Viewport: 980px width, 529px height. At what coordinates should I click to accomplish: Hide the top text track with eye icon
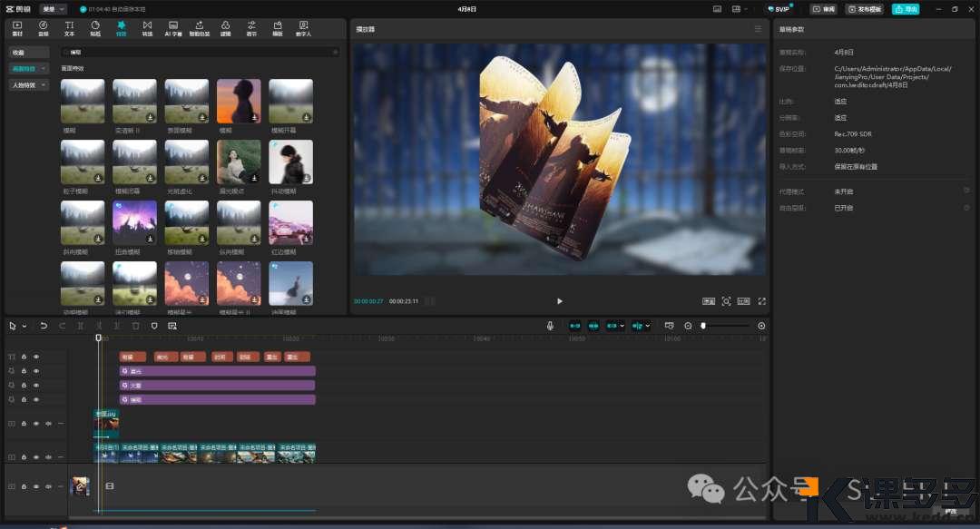pyautogui.click(x=36, y=357)
